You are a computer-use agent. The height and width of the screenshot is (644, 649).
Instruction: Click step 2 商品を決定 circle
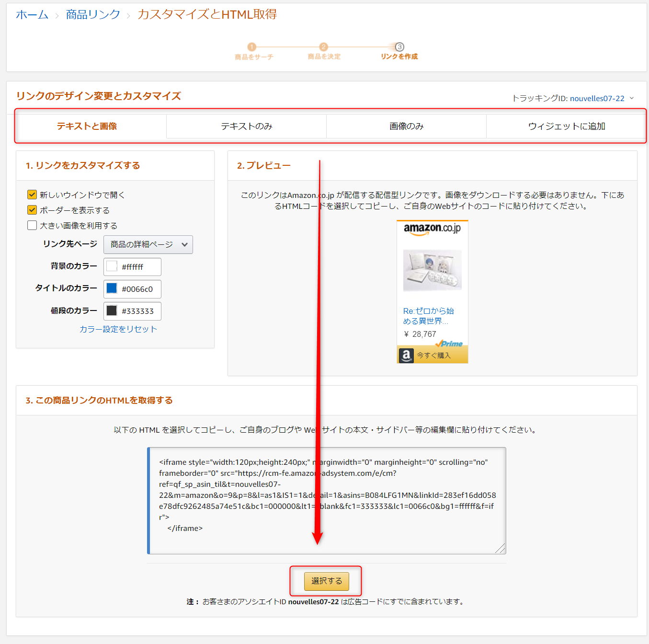coord(324,46)
